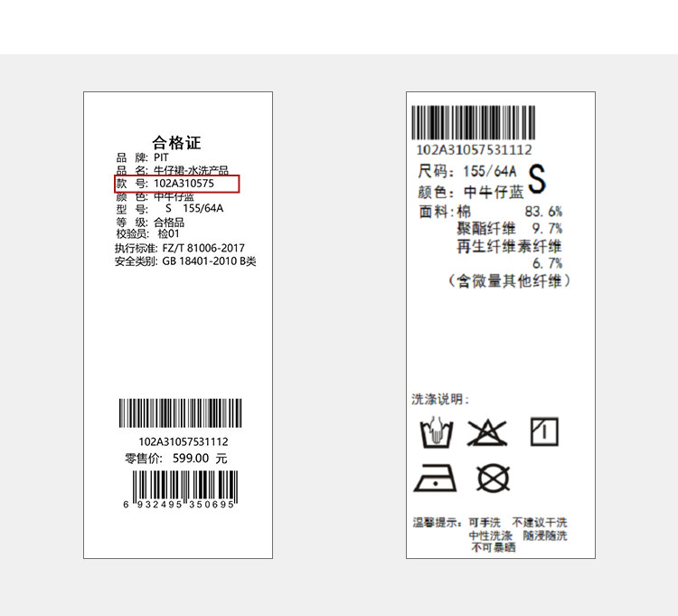Click the brand line PIT
Screen dimensions: 678x616
coord(142,157)
